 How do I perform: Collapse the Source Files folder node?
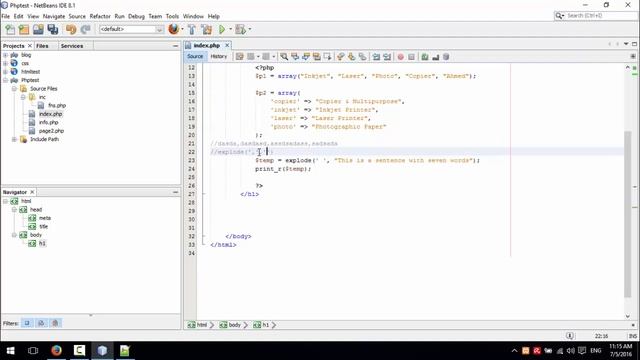coord(14,89)
